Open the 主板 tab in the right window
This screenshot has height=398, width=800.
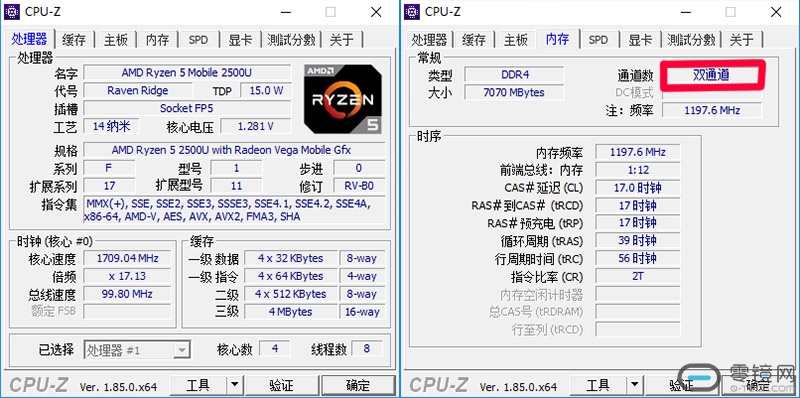515,40
